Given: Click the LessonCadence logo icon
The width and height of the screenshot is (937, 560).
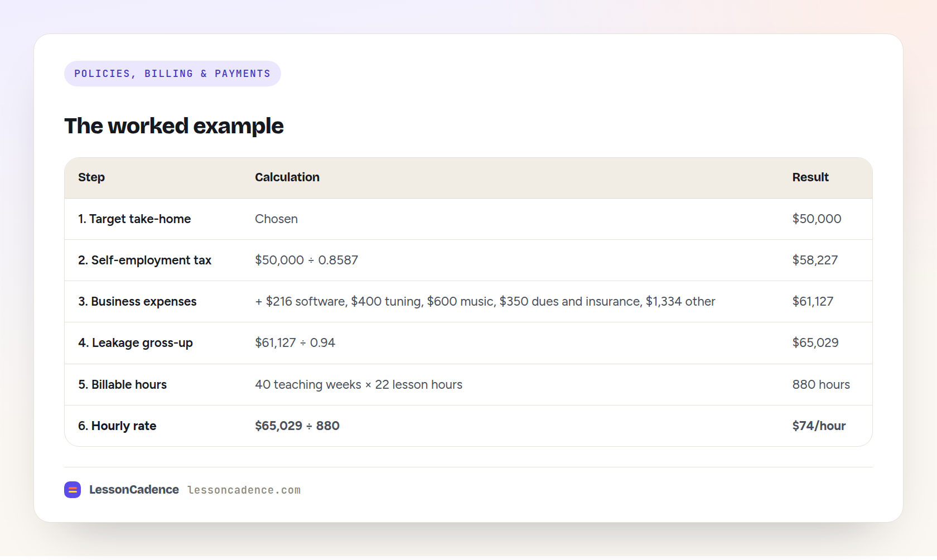Looking at the screenshot, I should point(73,490).
